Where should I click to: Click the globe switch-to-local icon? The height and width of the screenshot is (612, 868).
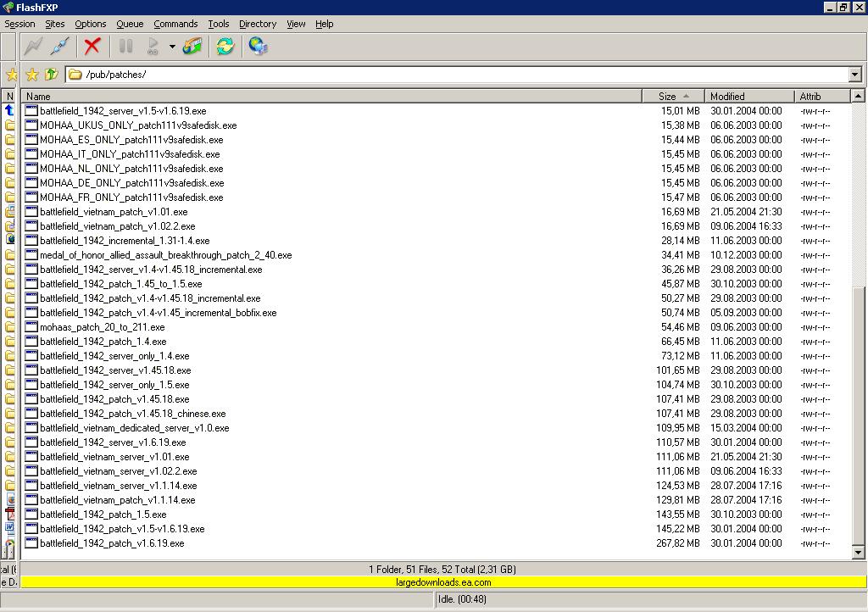coord(258,46)
